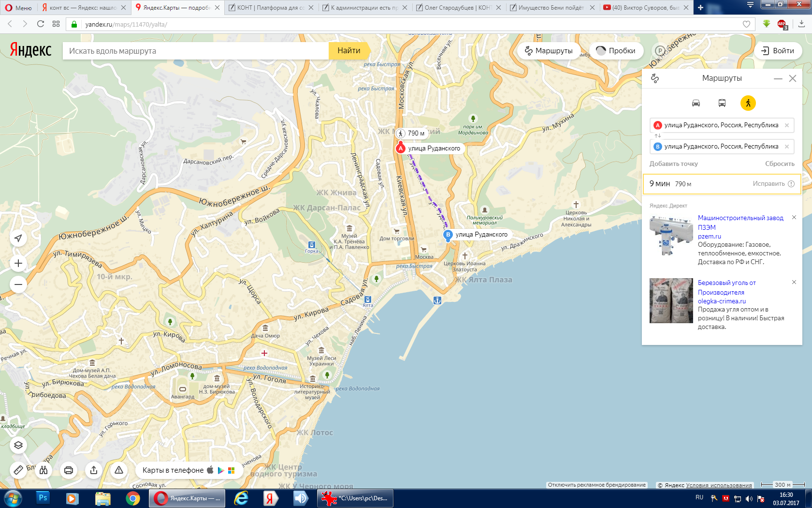
Task: Focus the Искать вдоль маршрута search field
Action: [x=196, y=51]
